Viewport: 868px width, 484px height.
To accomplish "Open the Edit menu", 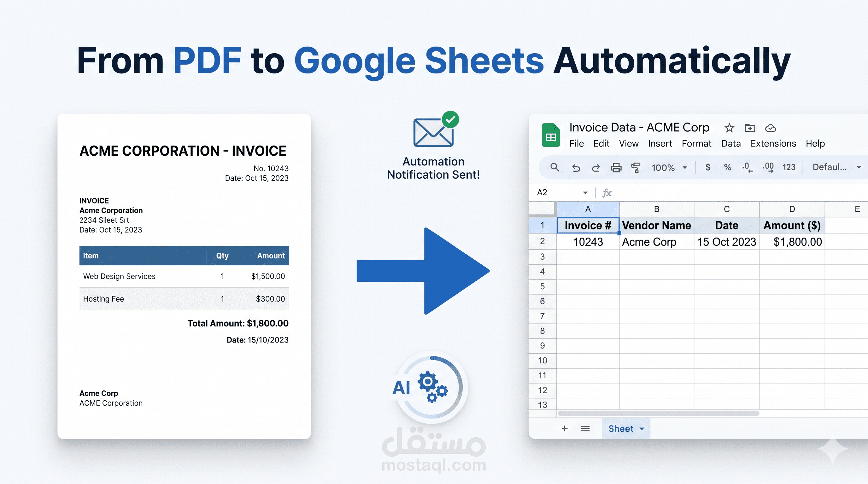I will [601, 143].
